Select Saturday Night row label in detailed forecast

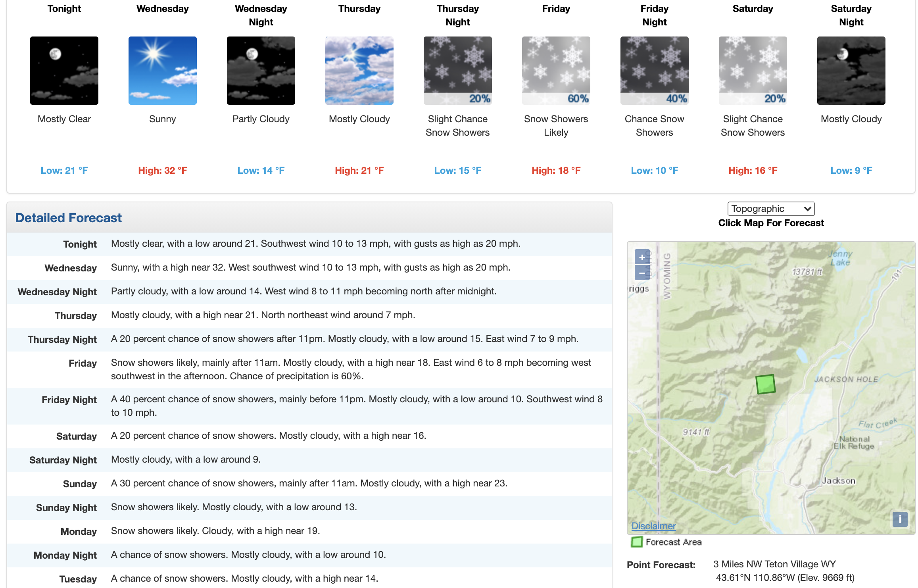click(x=63, y=460)
